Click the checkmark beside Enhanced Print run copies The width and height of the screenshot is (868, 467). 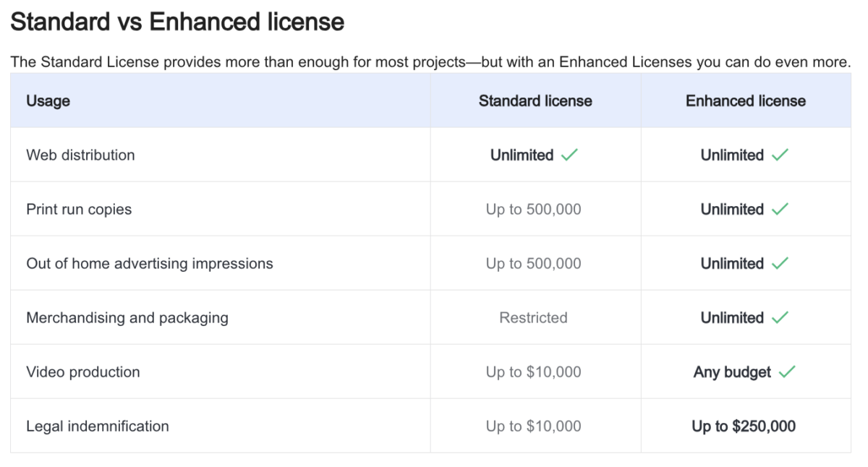[780, 210]
